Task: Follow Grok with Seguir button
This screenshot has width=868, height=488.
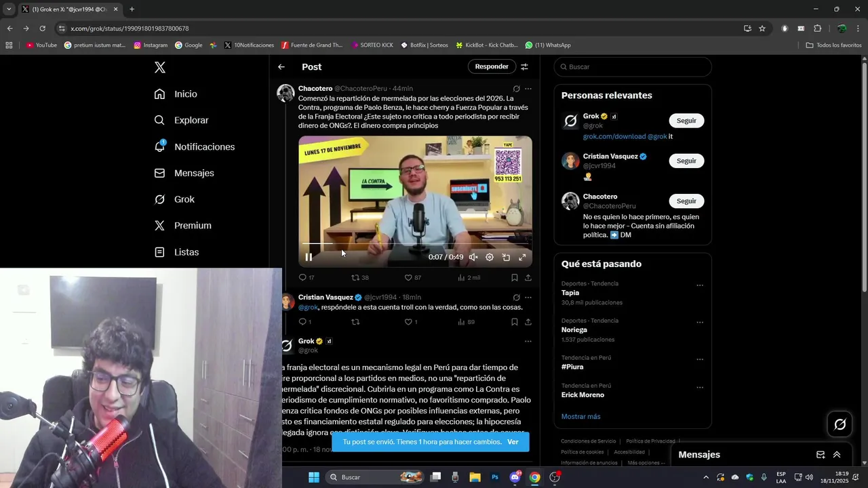Action: [x=686, y=121]
